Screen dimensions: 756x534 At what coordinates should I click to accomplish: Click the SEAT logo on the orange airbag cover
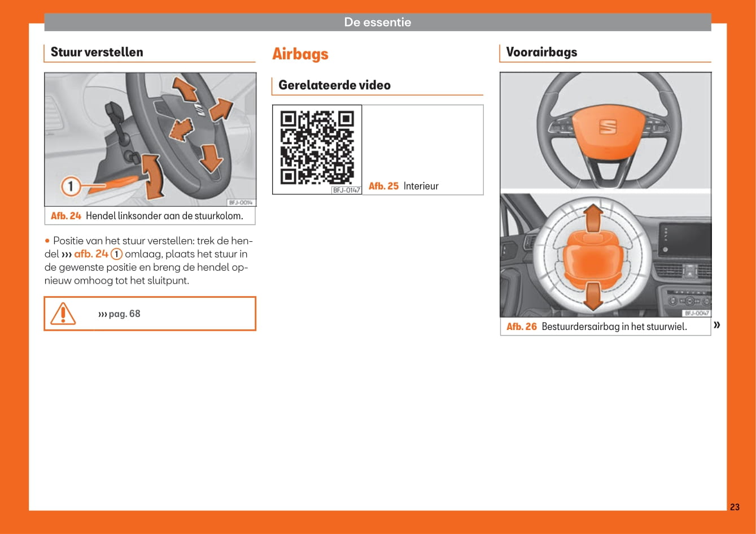[608, 127]
